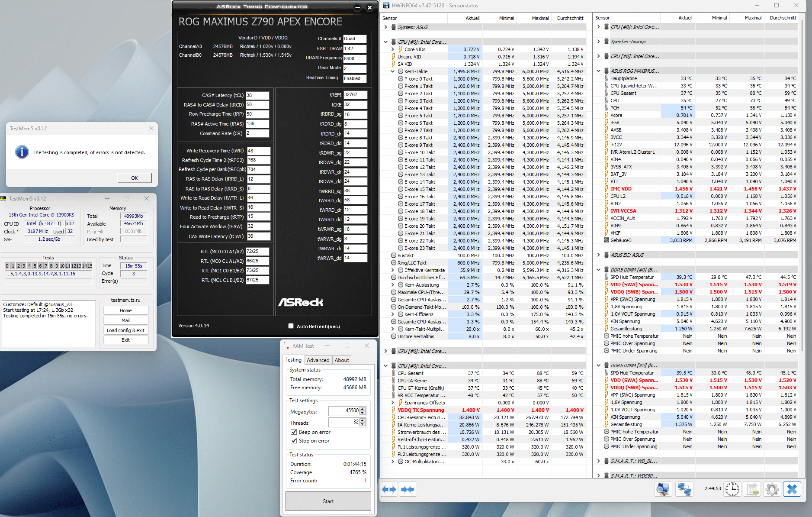The height and width of the screenshot is (517, 812).
Task: Click the clock reset-timer icon in HWiNFO
Action: [x=732, y=489]
